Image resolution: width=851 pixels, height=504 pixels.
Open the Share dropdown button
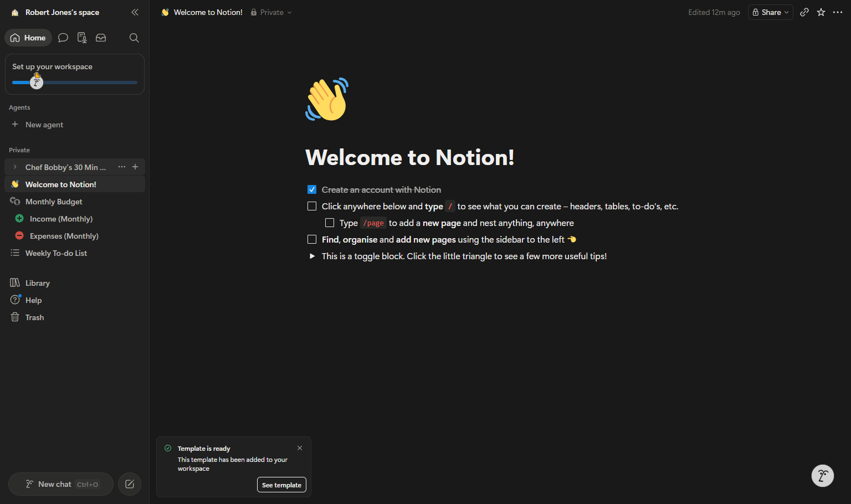pyautogui.click(x=771, y=12)
